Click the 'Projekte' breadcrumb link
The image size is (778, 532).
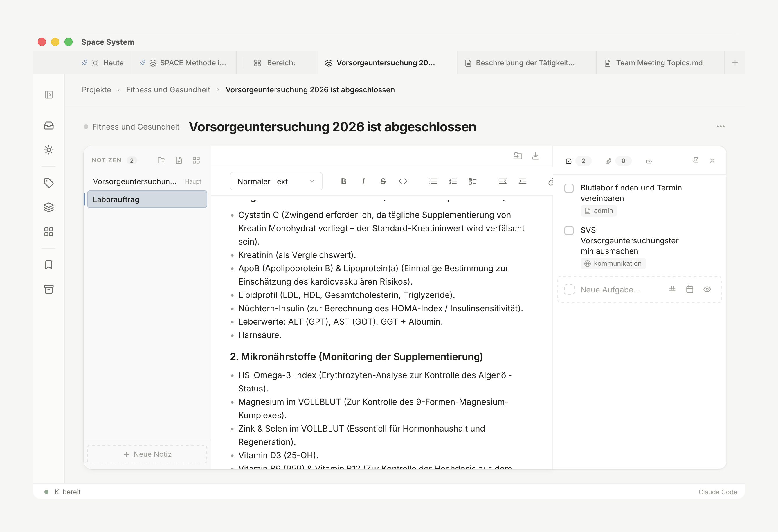(96, 90)
